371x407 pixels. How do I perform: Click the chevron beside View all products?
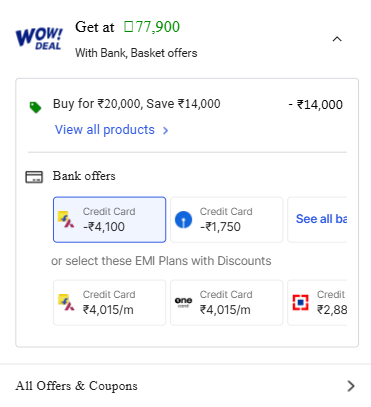165,130
